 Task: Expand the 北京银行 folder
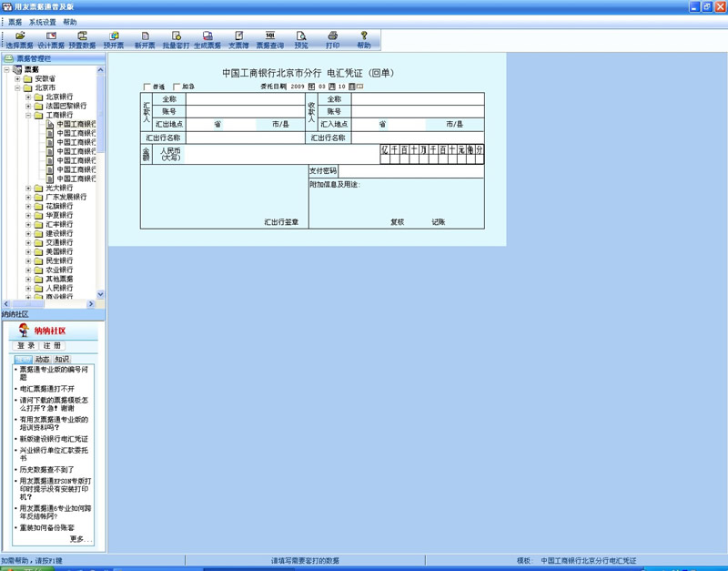(28, 97)
